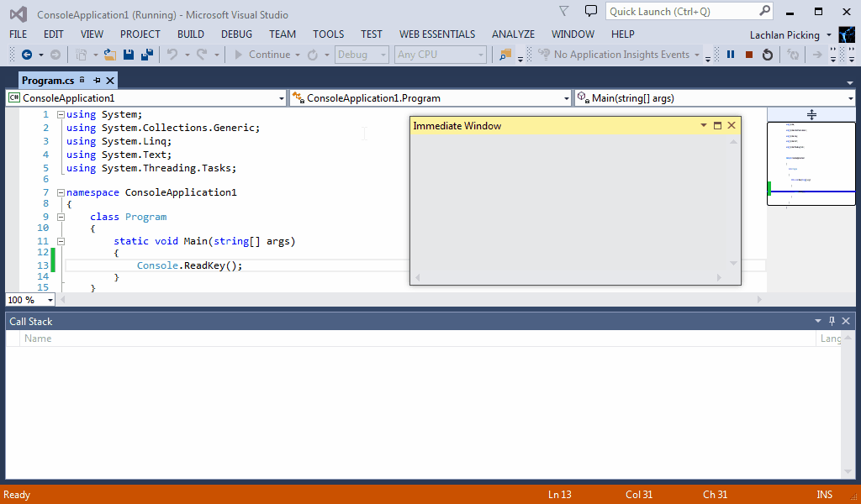Open the Debug configuration dropdown

[383, 55]
